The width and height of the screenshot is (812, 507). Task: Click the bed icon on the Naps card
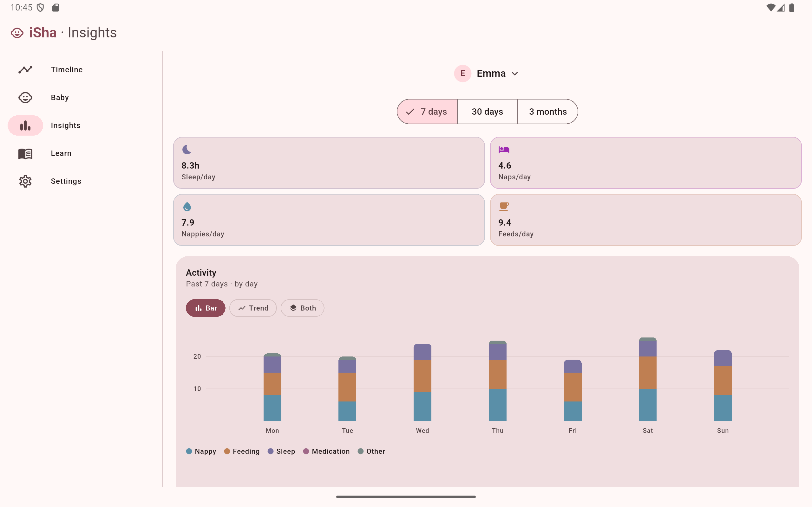pos(504,150)
